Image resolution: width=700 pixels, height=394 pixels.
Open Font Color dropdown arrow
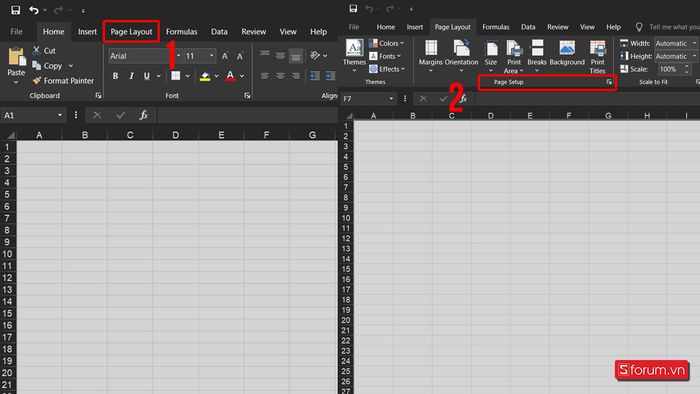tap(242, 76)
